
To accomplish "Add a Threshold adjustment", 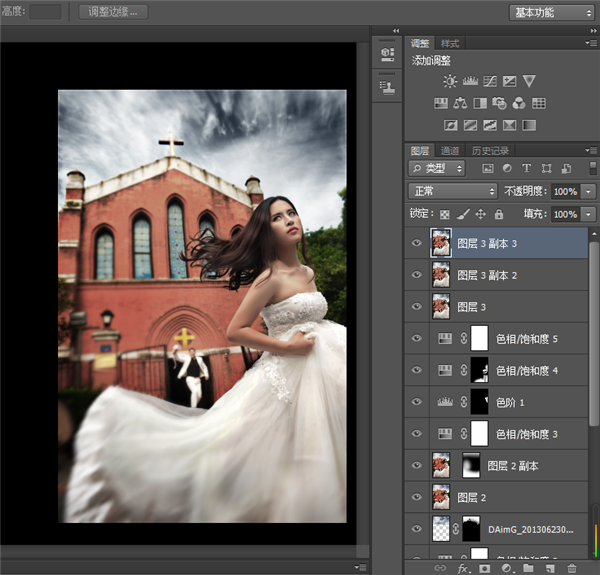I will (x=490, y=125).
